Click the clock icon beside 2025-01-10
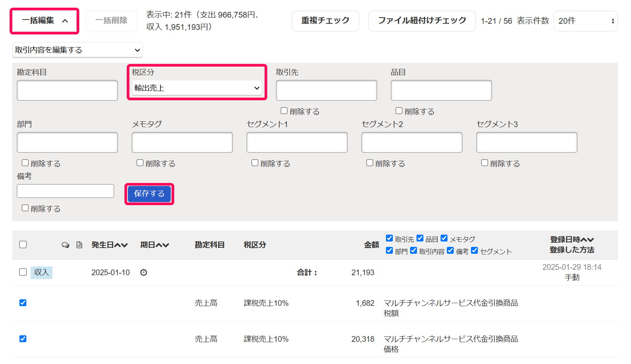 [x=144, y=273]
